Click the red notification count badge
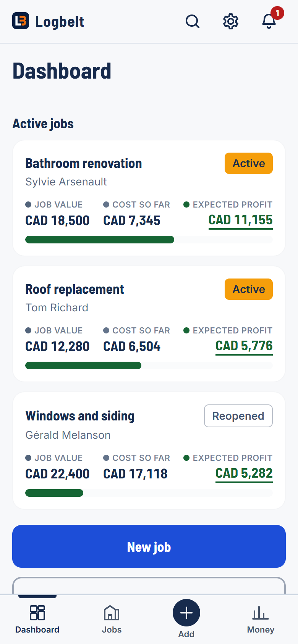 coord(277,13)
